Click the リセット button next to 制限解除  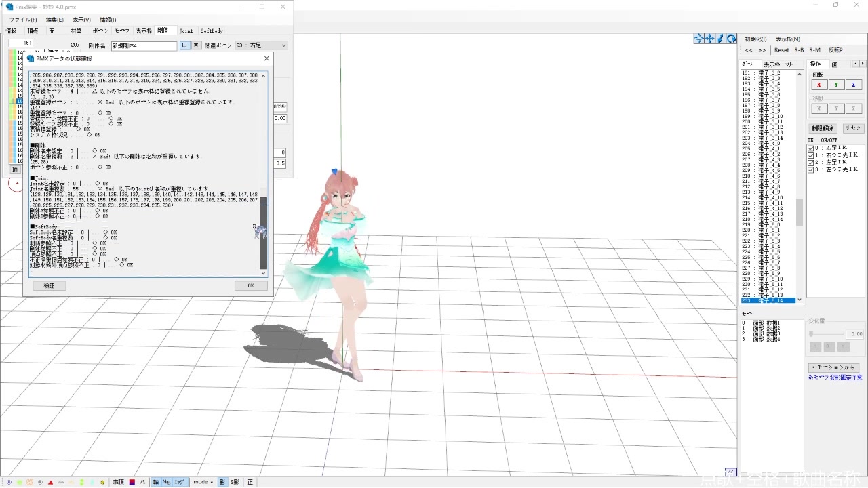(853, 128)
